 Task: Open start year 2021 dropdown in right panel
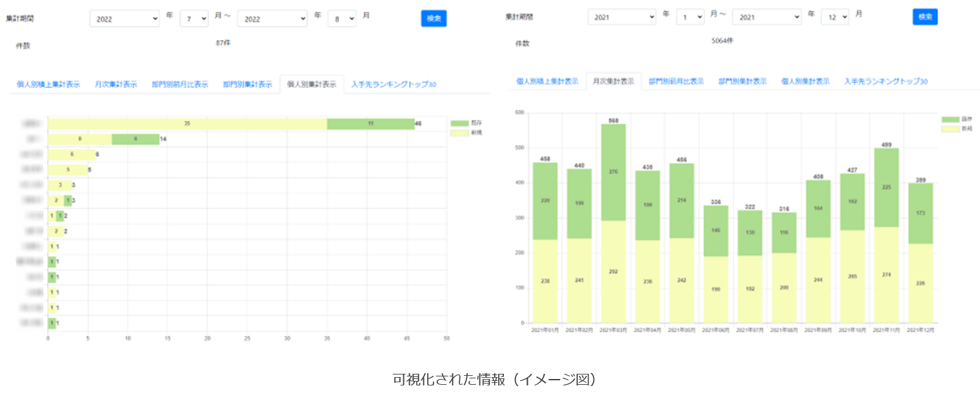[622, 17]
